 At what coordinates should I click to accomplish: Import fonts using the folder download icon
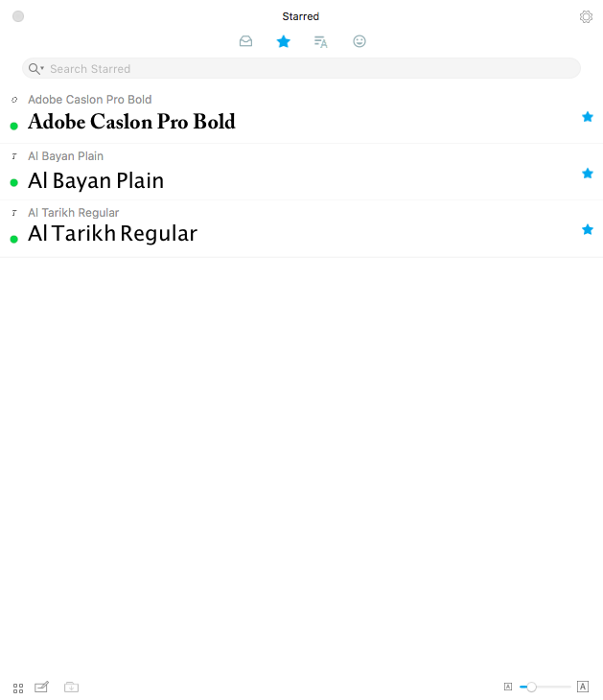pyautogui.click(x=71, y=687)
